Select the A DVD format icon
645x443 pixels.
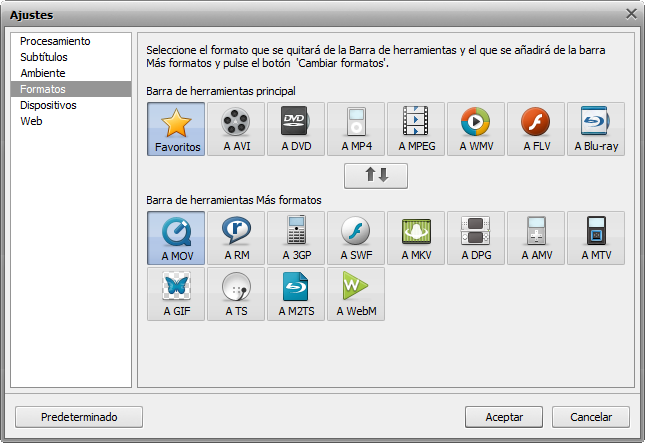click(x=296, y=129)
